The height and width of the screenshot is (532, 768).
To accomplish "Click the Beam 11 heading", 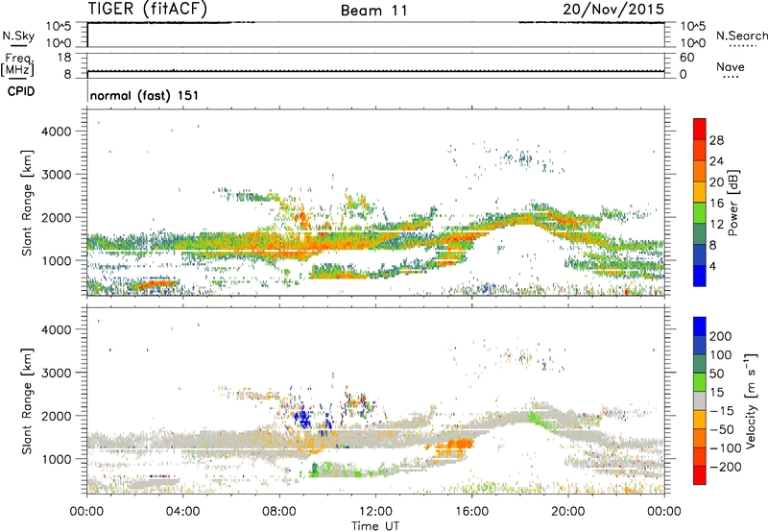I will pyautogui.click(x=374, y=11).
